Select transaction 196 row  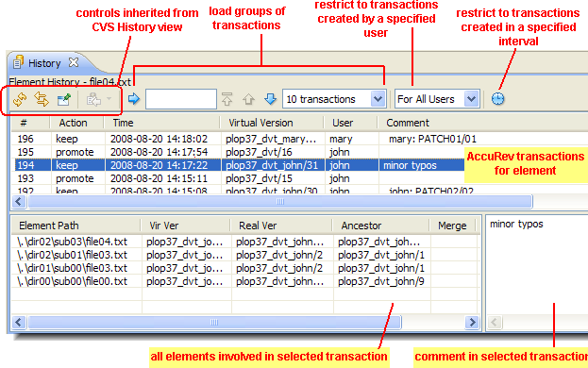click(x=299, y=139)
